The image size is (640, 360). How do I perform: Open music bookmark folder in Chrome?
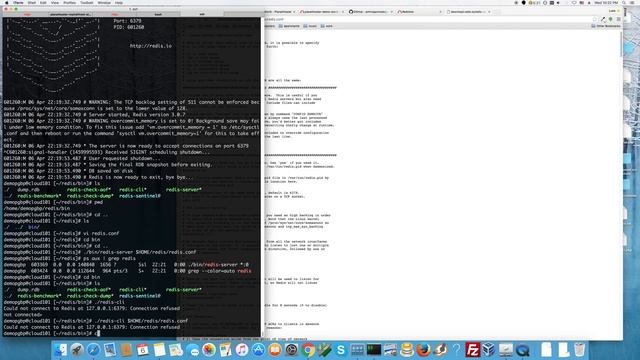tap(310, 26)
